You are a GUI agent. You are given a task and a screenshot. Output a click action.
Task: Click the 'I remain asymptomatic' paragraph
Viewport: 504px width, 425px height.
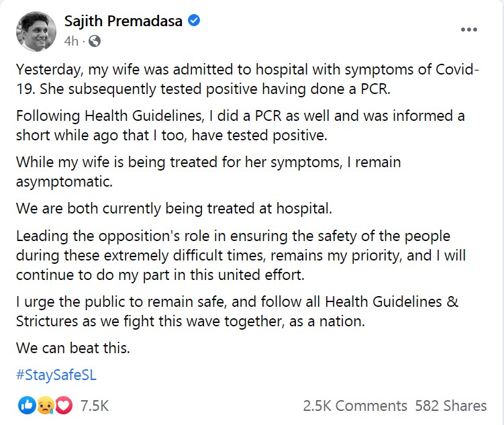(x=209, y=172)
